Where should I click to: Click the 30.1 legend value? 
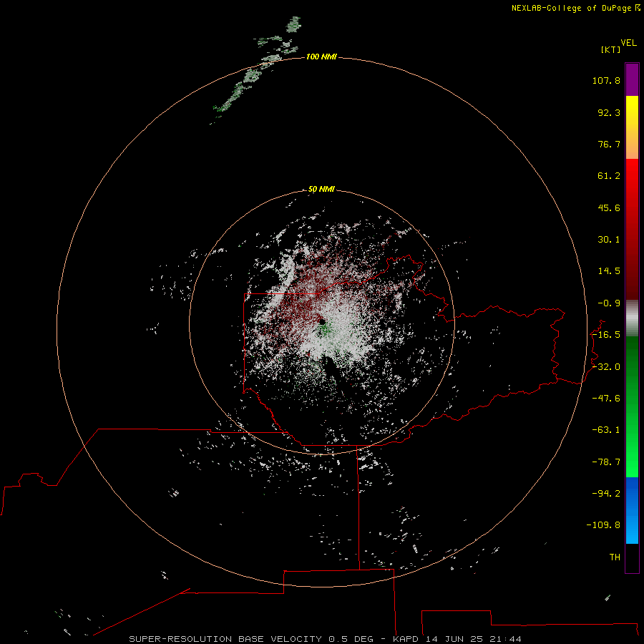[x=609, y=240]
